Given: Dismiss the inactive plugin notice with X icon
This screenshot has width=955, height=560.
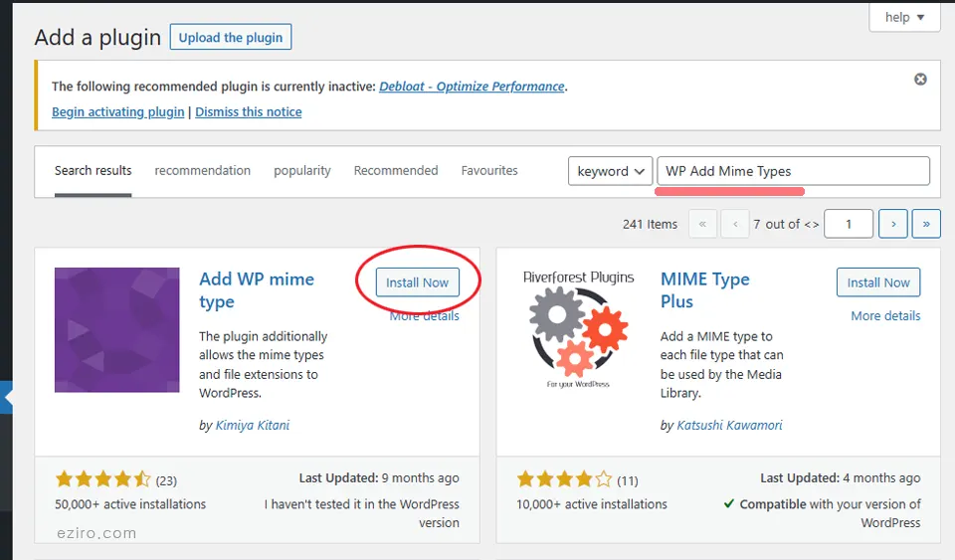Looking at the screenshot, I should pyautogui.click(x=920, y=80).
